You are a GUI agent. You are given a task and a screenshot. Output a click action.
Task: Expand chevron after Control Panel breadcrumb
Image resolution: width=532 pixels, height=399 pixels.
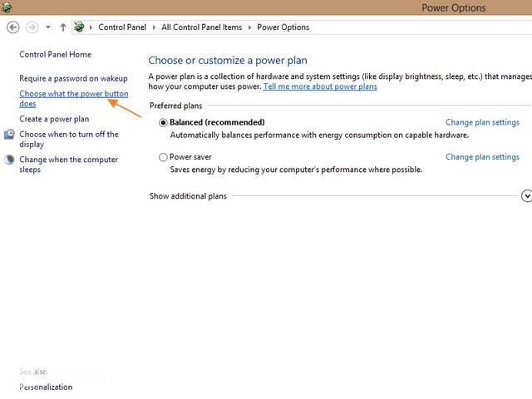coord(154,27)
